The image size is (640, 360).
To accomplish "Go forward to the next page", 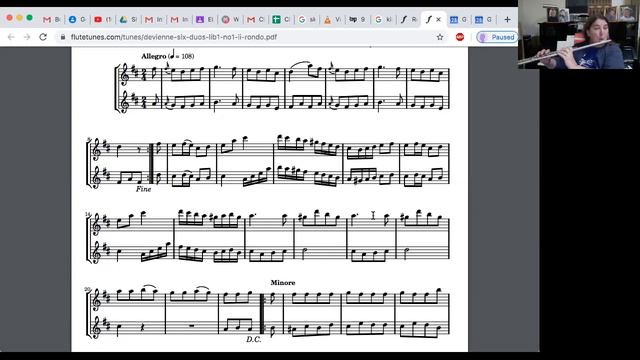I will pyautogui.click(x=27, y=37).
